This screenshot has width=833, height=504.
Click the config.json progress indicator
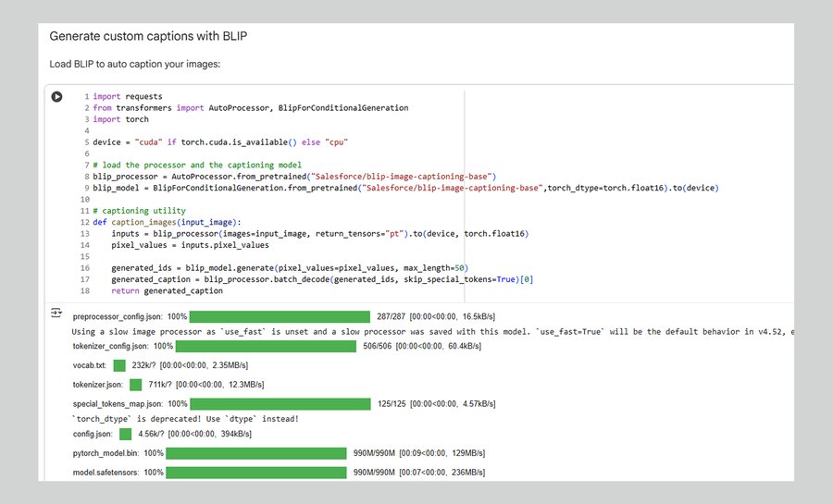coord(126,434)
